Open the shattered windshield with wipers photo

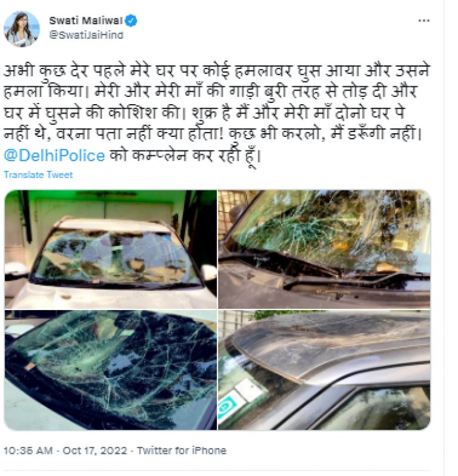click(324, 249)
